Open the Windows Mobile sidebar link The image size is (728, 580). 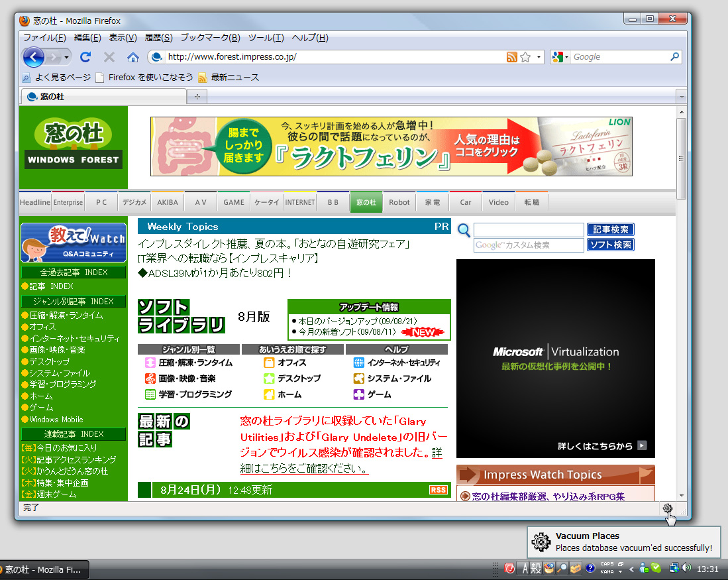coord(56,419)
